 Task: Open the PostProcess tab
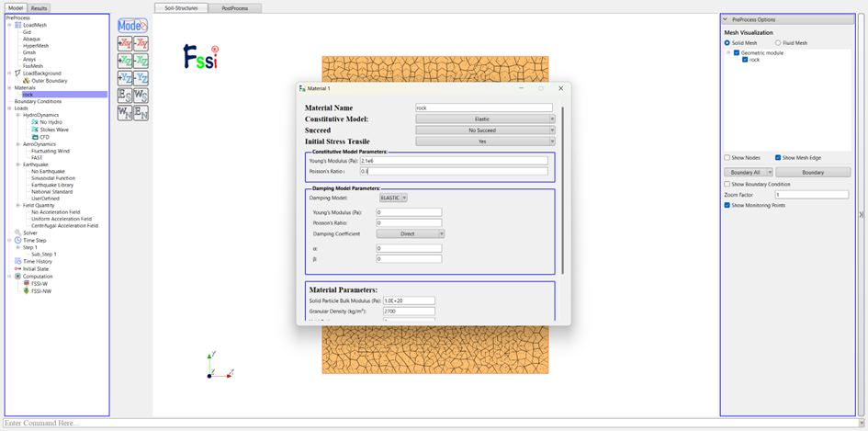click(x=235, y=8)
